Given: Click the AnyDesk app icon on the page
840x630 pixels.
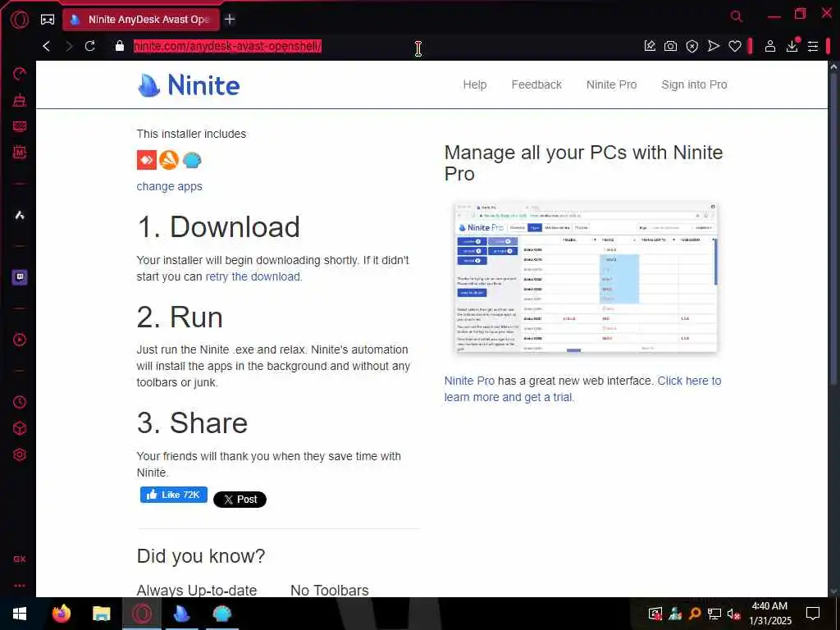Looking at the screenshot, I should pos(146,160).
